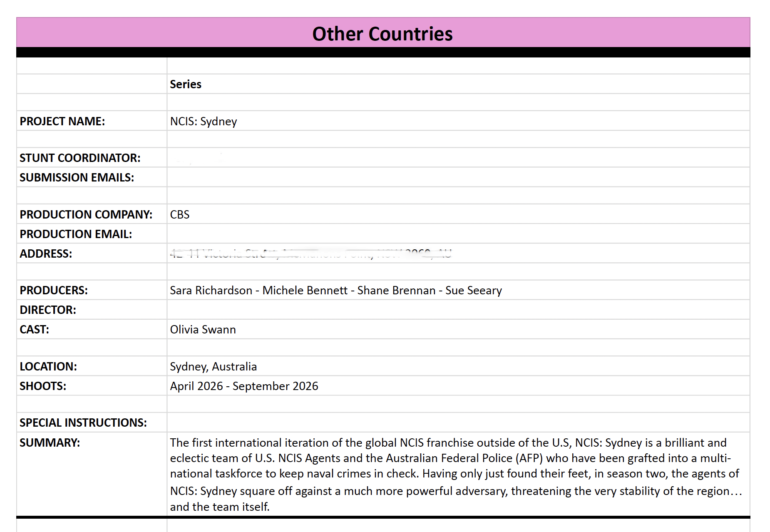Select the 'LOCATION:' label
This screenshot has width=770, height=532.
click(48, 366)
